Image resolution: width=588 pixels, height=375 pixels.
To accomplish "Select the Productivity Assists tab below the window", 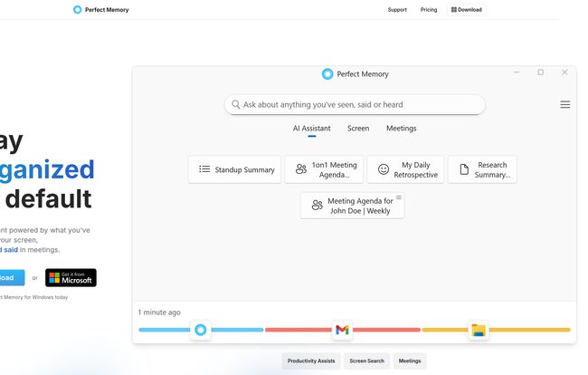I will coord(311,361).
